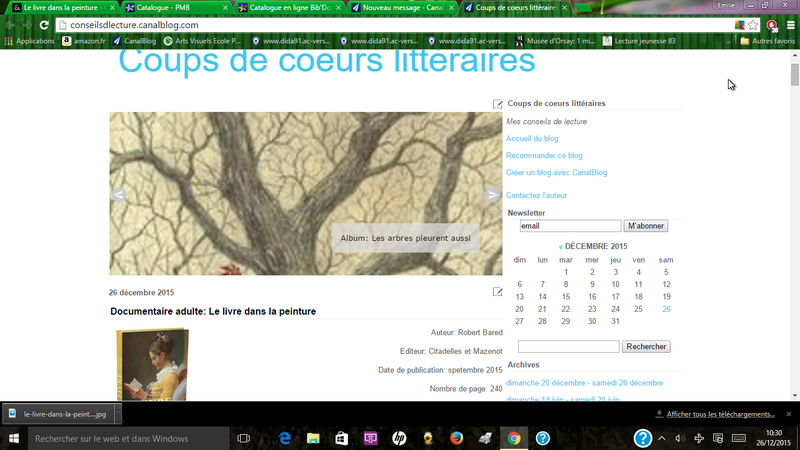Select day 26 in the calendar
This screenshot has height=450, width=800.
pos(666,309)
